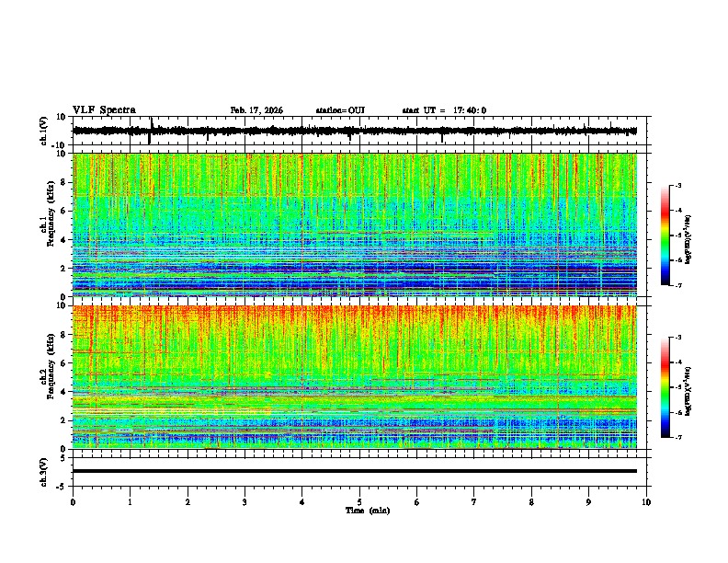Viewport: 728px width, 563px height.
Task: Click the 'VLF Spectra' title text
Action: [104, 110]
